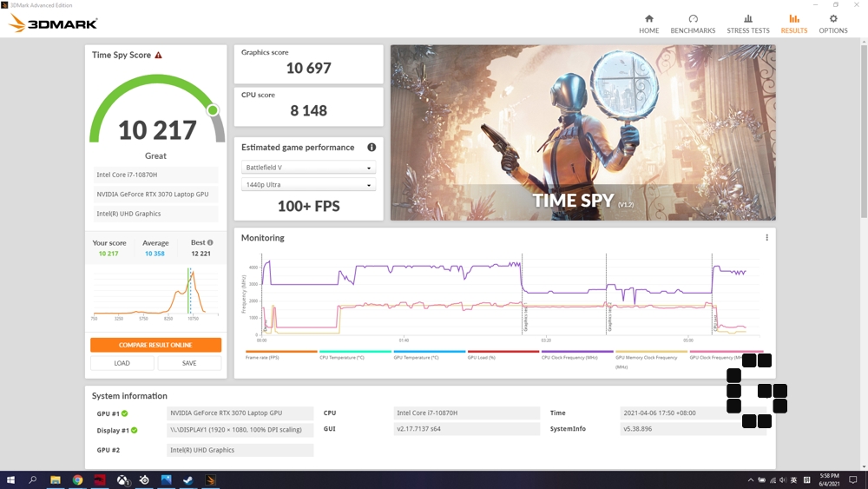
Task: Click the Time Spy hero image
Action: pos(583,132)
